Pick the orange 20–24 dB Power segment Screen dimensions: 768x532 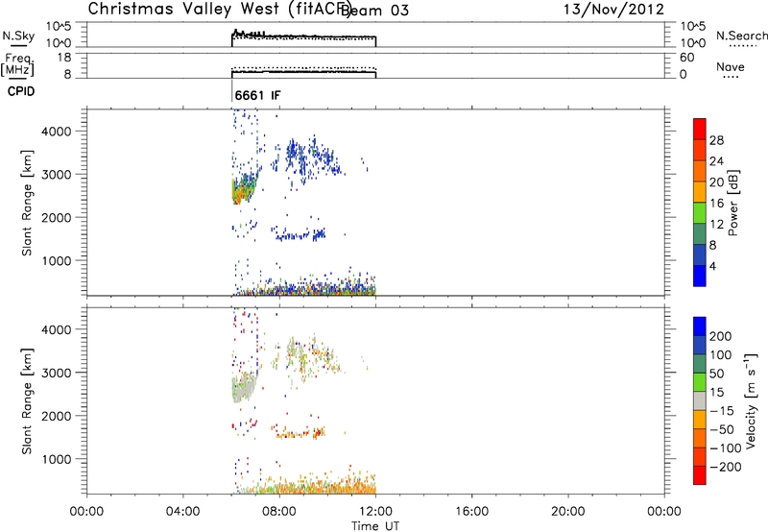point(700,171)
